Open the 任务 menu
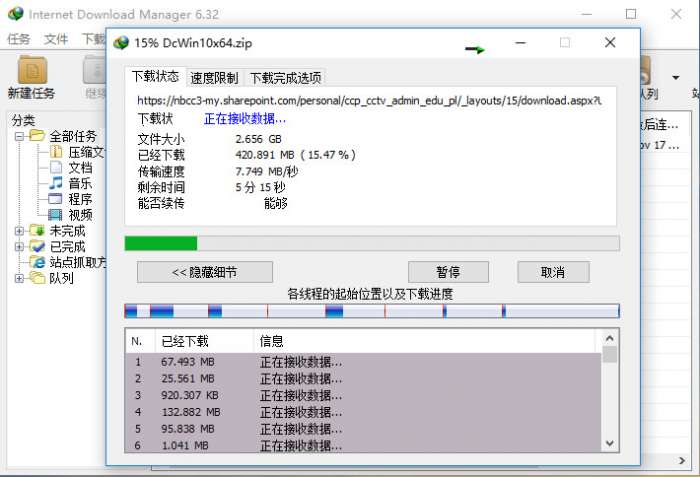Screen dimensions: 700x477 pos(19,39)
